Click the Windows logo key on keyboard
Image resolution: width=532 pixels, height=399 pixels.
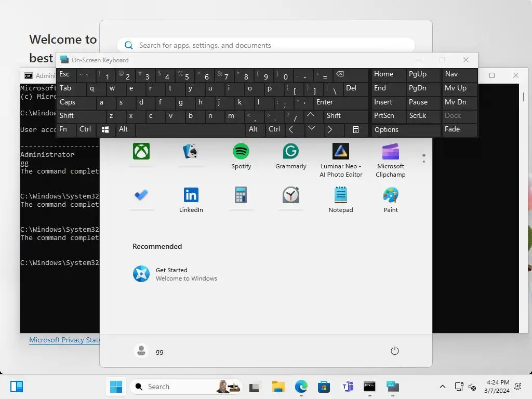(105, 129)
